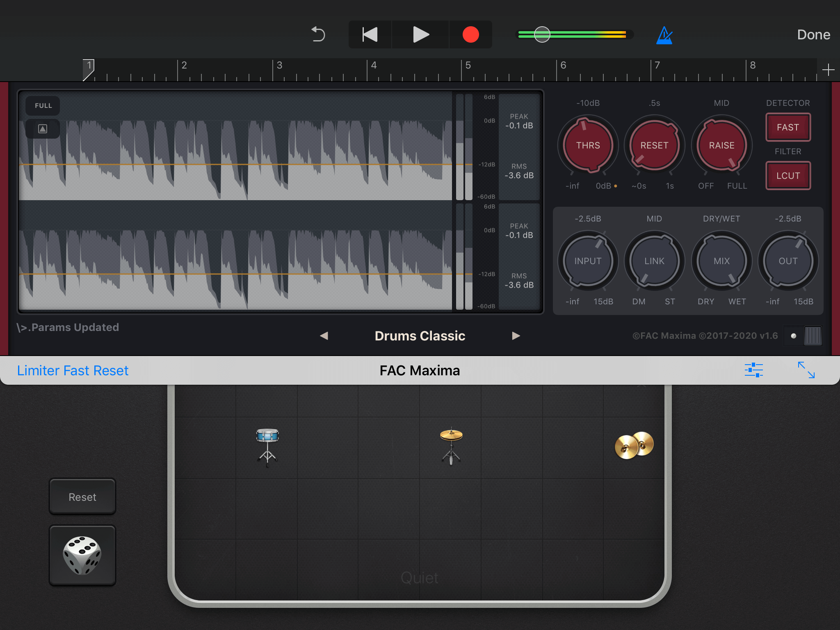Select next preset with right arrow
The width and height of the screenshot is (840, 630).
click(516, 336)
